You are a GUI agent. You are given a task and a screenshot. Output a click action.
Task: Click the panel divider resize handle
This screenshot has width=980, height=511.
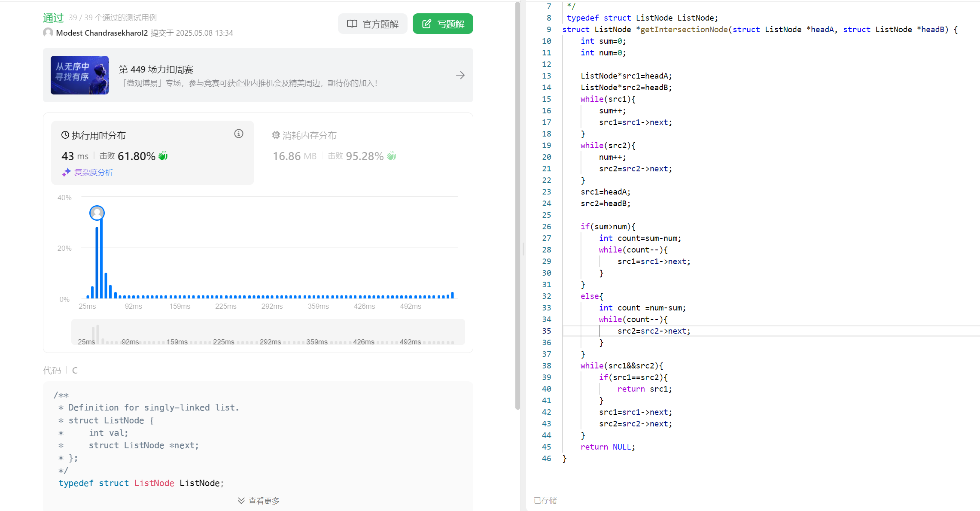[x=523, y=249]
